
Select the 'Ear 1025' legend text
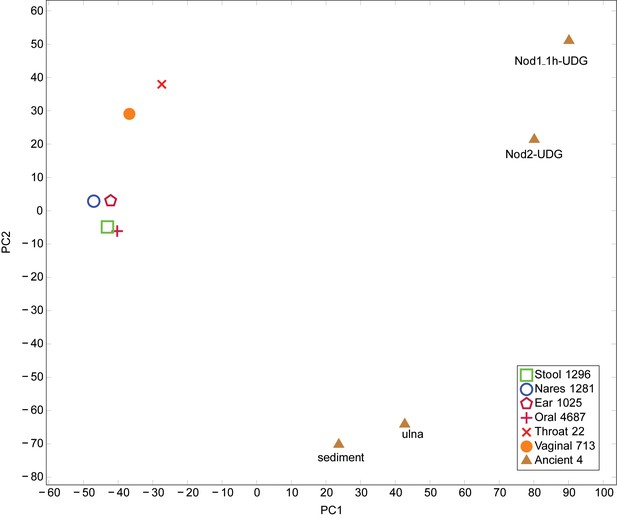(x=558, y=403)
